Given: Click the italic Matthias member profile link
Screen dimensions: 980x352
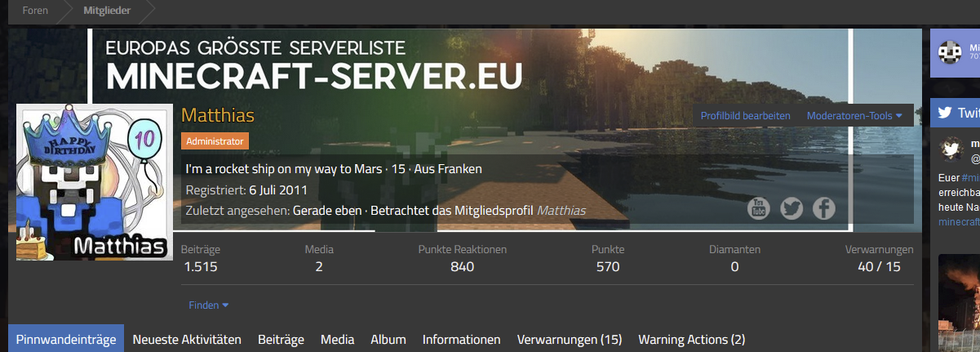Looking at the screenshot, I should pos(561,211).
